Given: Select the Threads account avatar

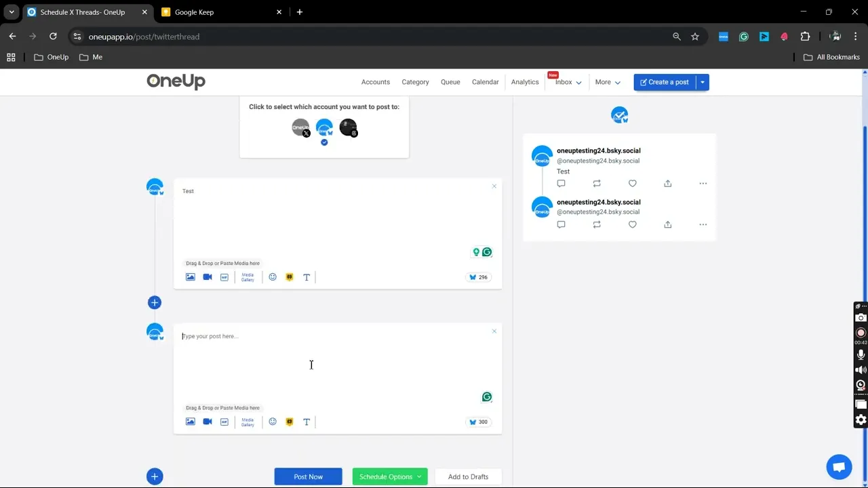Looking at the screenshot, I should point(348,127).
